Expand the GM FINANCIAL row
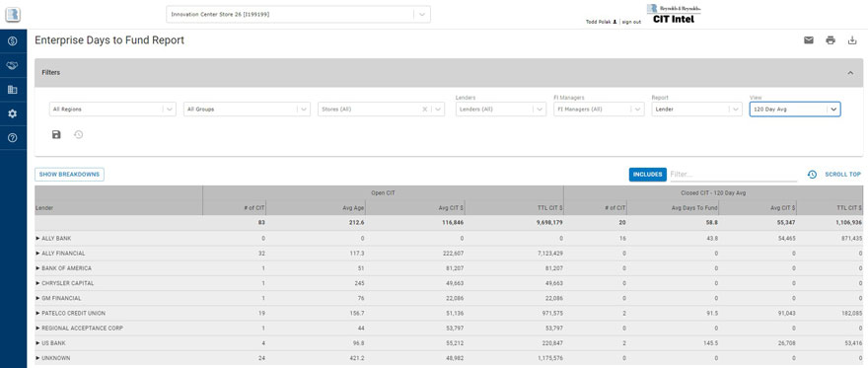 [x=38, y=298]
